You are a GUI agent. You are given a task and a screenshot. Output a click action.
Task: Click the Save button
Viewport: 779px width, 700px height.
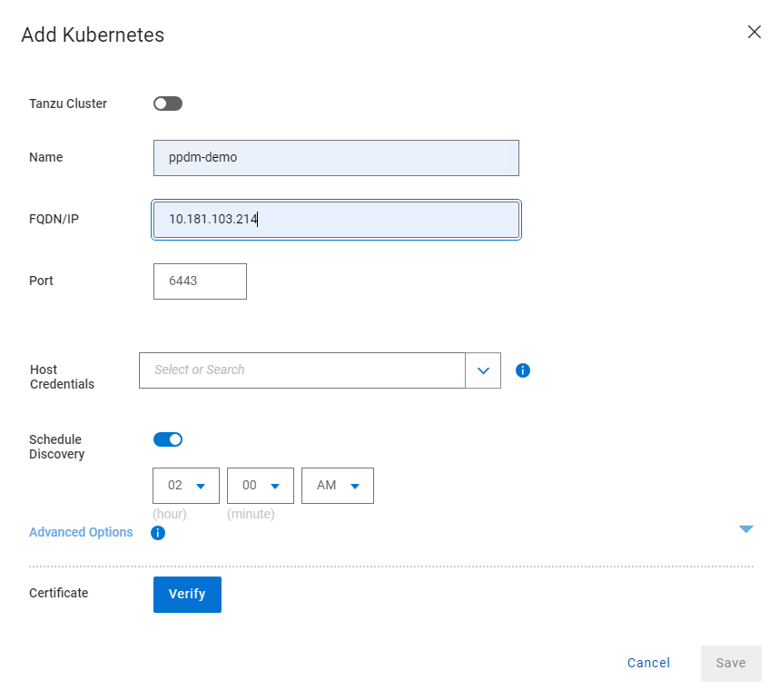731,664
